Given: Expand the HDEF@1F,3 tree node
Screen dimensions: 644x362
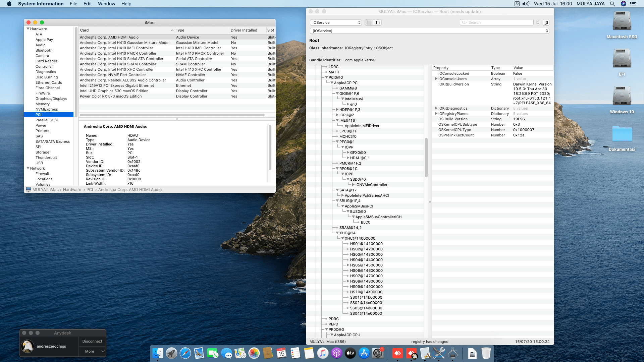Looking at the screenshot, I should coord(337,110).
